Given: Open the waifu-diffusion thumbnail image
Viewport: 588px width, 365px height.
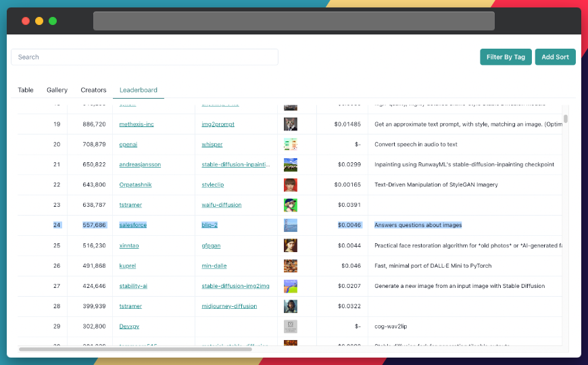Looking at the screenshot, I should coord(290,205).
